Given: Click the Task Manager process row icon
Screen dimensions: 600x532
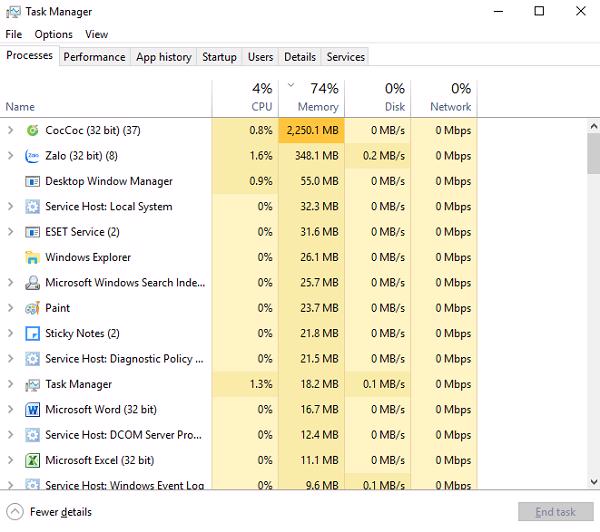Looking at the screenshot, I should tap(33, 385).
